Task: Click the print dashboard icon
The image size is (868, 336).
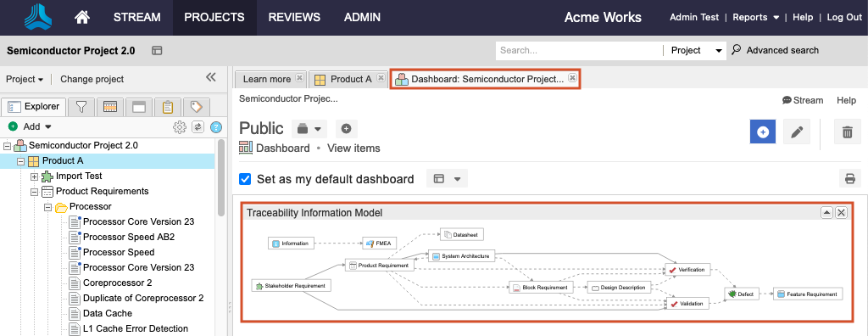Action: coord(849,178)
